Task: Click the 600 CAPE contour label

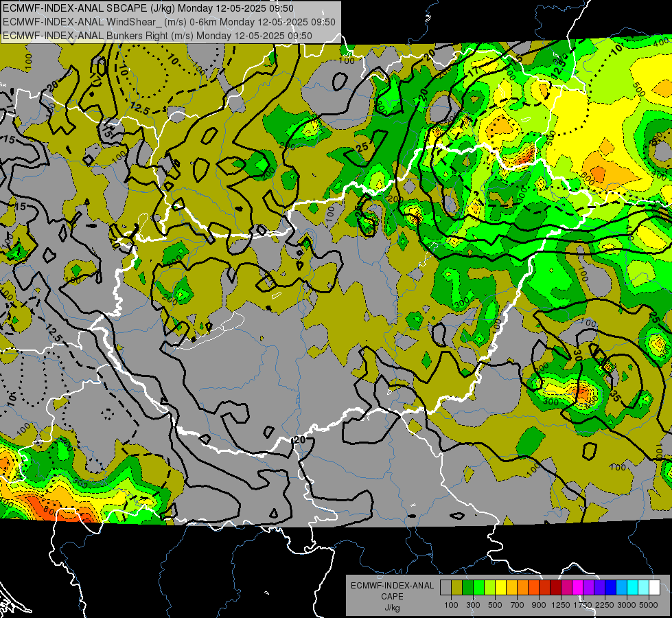Action: pos(588,179)
